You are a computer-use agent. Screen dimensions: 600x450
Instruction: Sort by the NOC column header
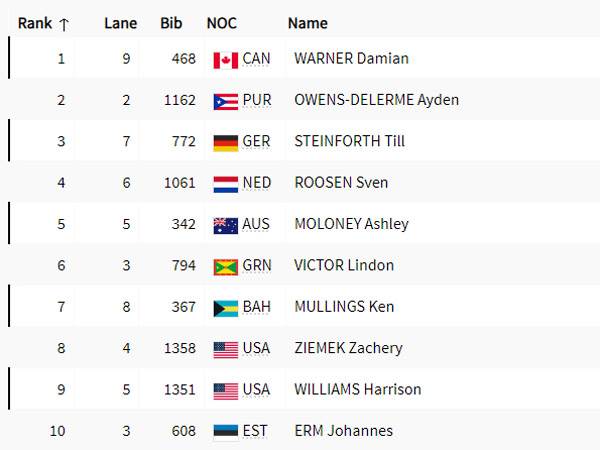pyautogui.click(x=222, y=23)
